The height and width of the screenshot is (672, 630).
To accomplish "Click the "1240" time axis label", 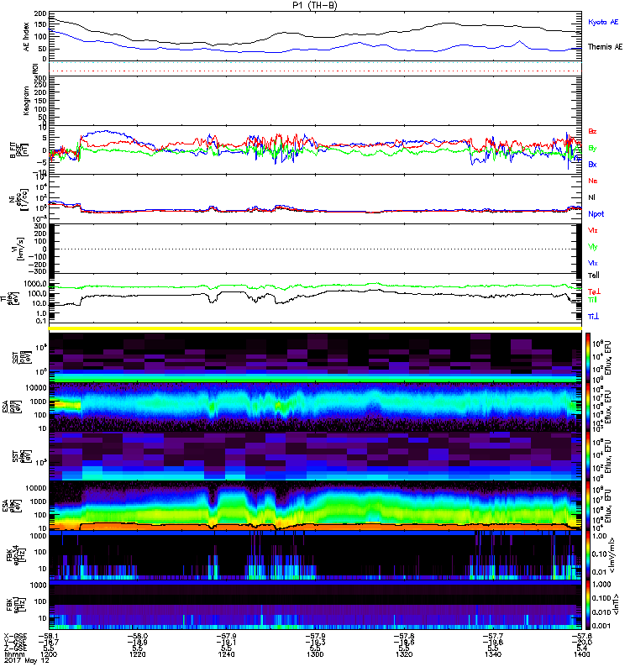I will point(226,654).
